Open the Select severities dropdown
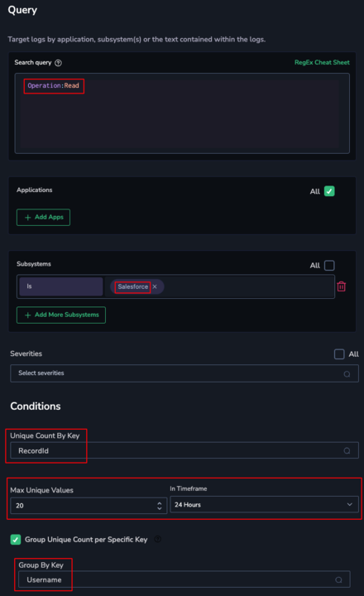The height and width of the screenshot is (596, 364). point(184,373)
